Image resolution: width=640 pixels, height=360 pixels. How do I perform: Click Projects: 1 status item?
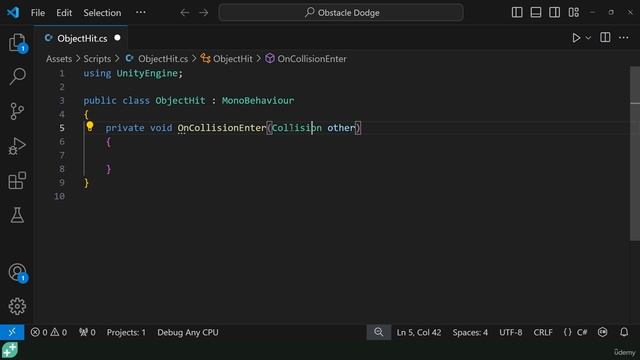tap(126, 332)
